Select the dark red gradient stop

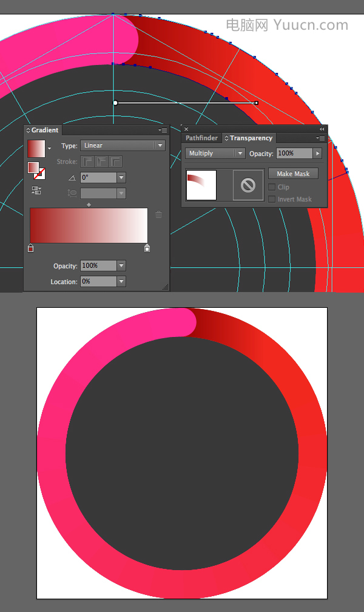point(31,248)
